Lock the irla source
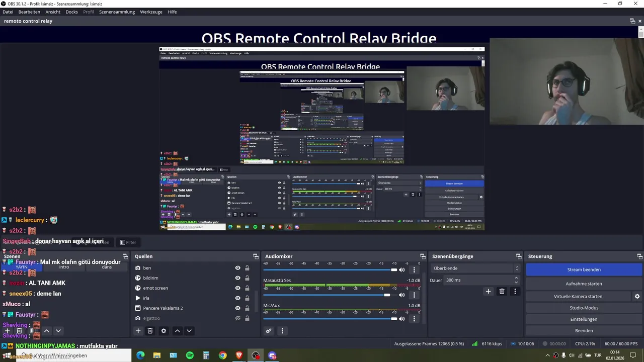 click(247, 298)
